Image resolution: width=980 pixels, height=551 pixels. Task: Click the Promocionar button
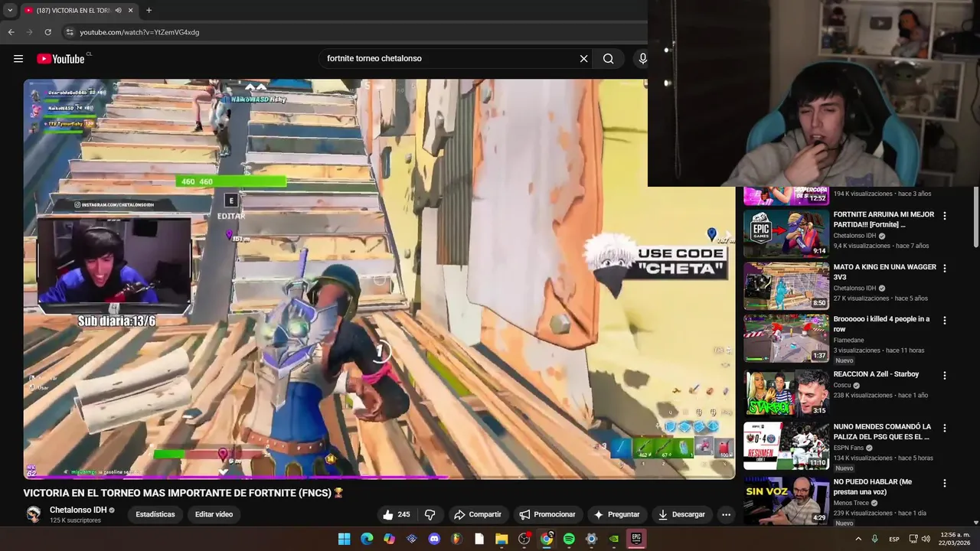click(x=547, y=515)
